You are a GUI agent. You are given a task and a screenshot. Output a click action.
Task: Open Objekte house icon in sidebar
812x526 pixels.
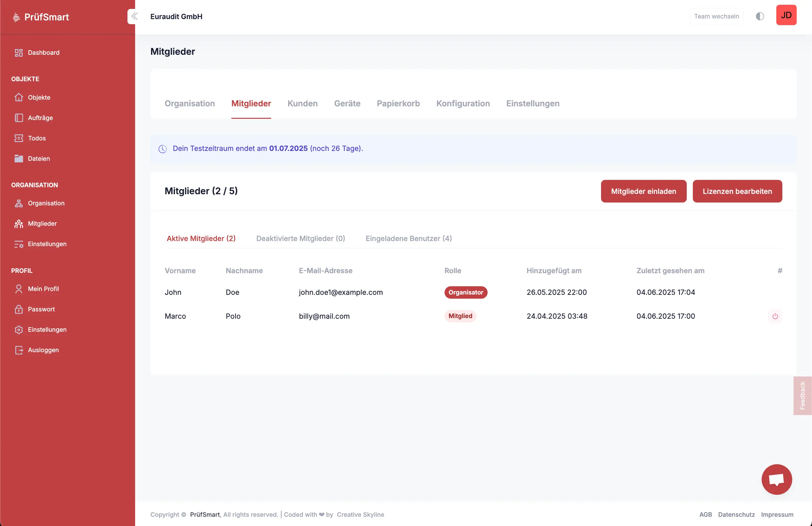[x=19, y=97]
